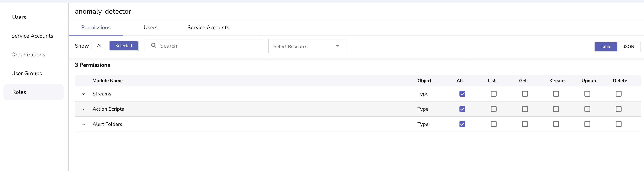Show All permissions

coord(100,46)
